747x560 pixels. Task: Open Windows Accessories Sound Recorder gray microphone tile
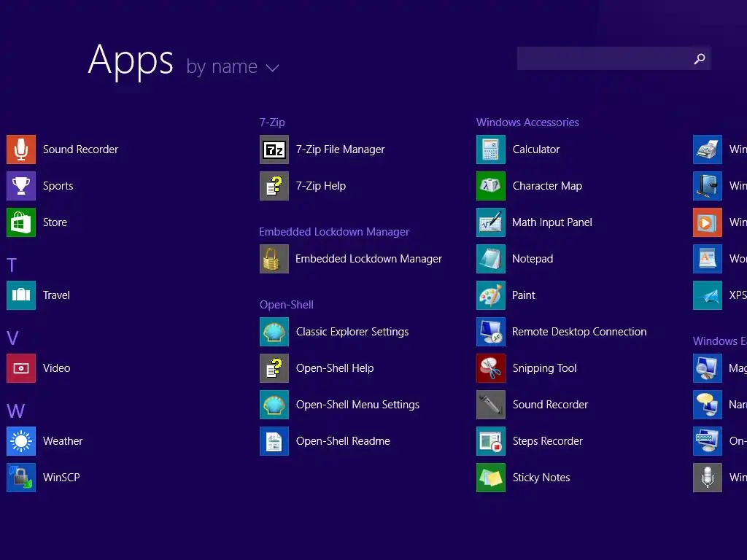(491, 405)
